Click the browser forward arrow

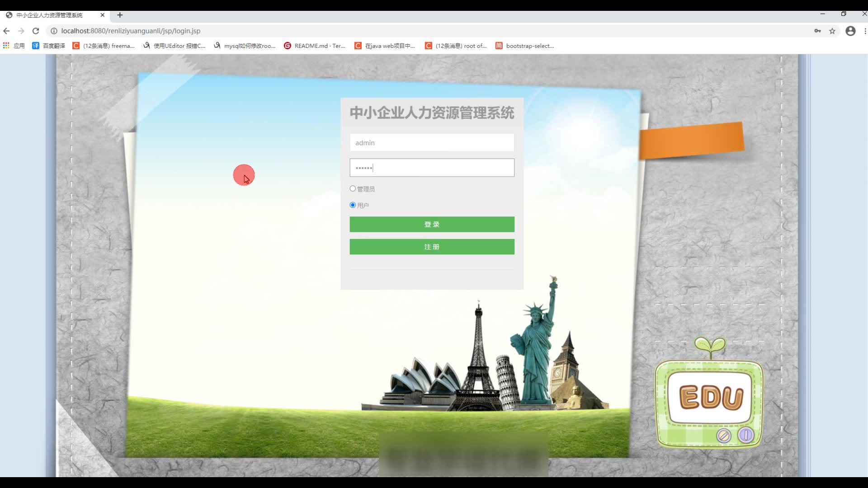(21, 31)
